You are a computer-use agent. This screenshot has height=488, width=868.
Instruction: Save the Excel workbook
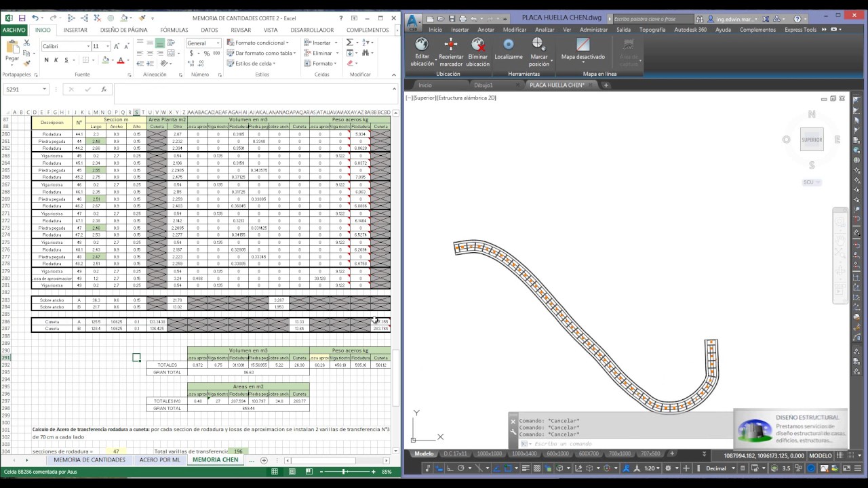pos(22,18)
